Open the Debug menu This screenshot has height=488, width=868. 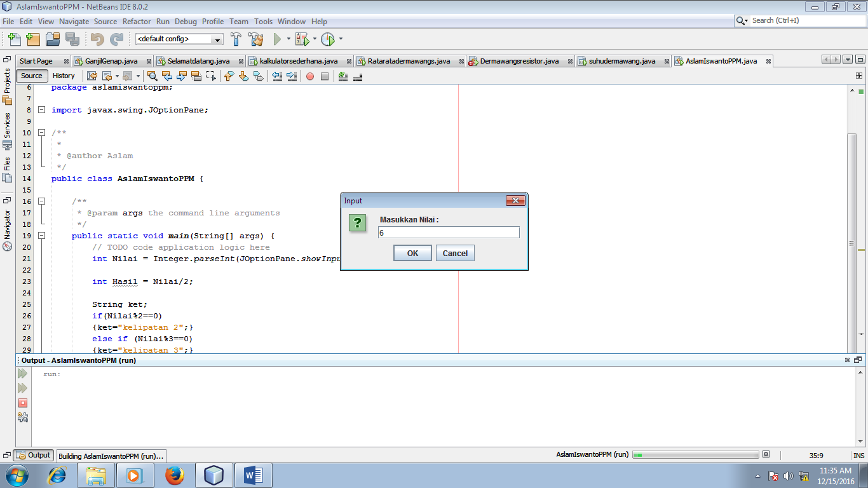pos(186,22)
